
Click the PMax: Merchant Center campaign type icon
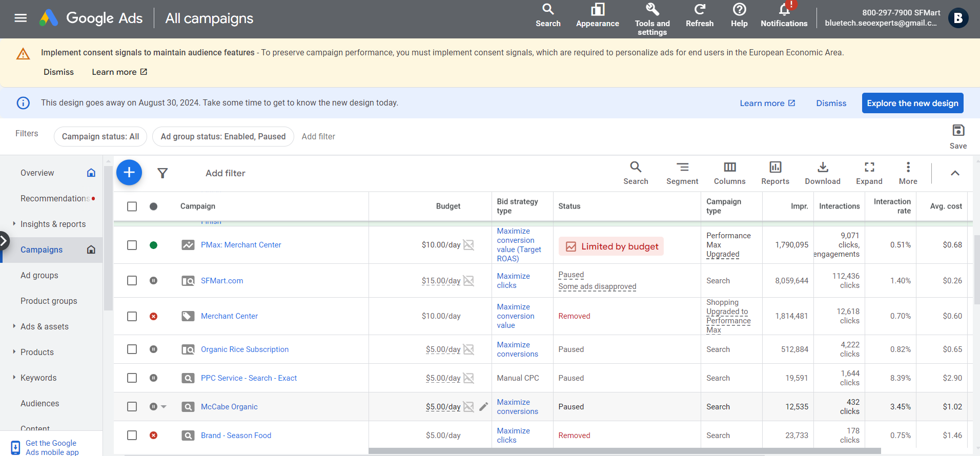click(188, 245)
